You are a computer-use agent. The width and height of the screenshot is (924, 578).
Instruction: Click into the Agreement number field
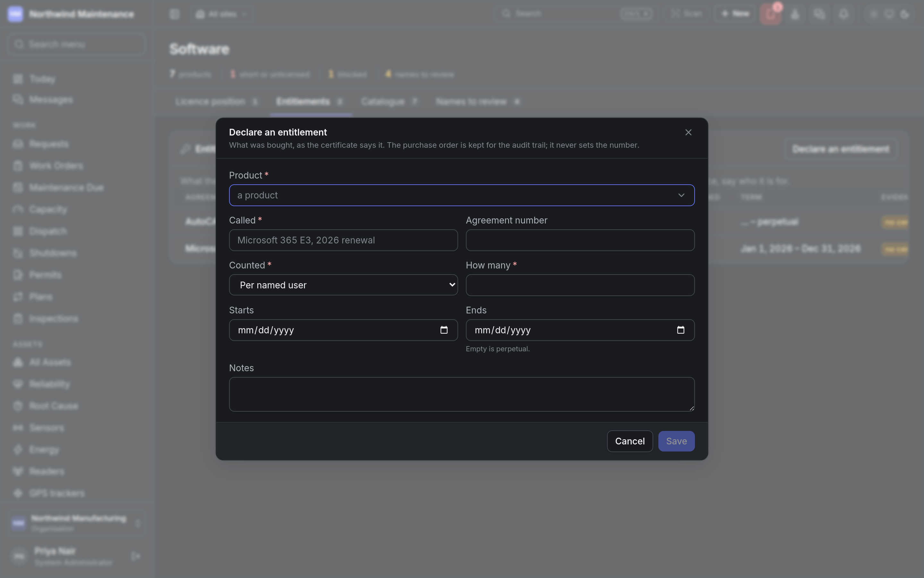click(580, 240)
